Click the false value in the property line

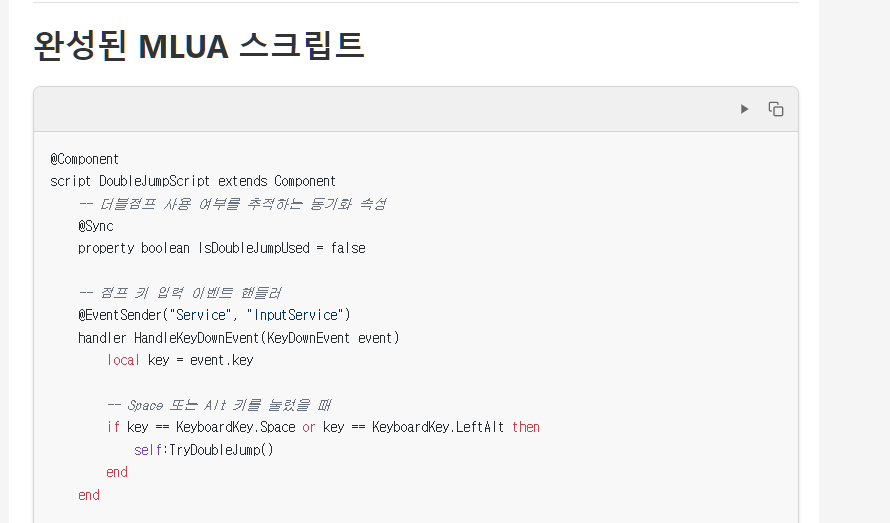click(348, 248)
